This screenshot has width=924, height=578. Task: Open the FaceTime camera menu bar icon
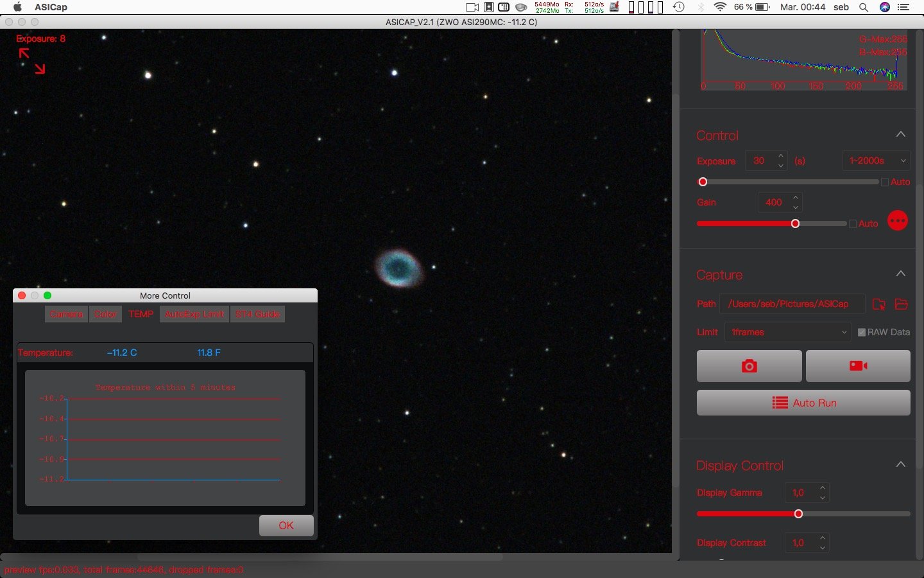(x=472, y=7)
